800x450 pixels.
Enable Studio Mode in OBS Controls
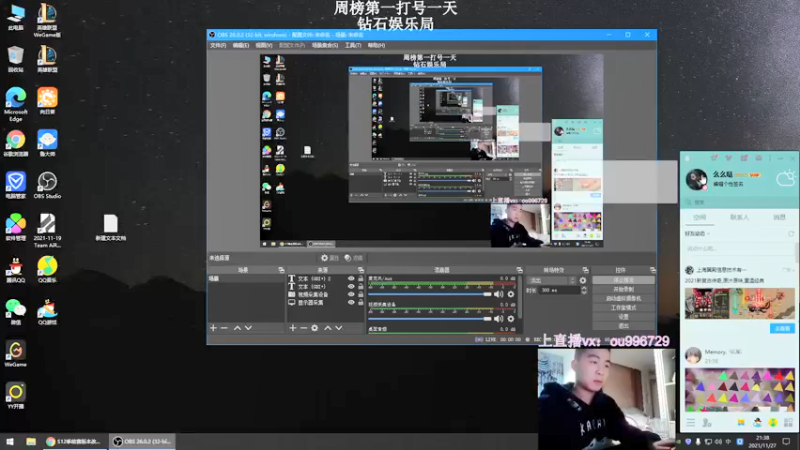point(623,308)
